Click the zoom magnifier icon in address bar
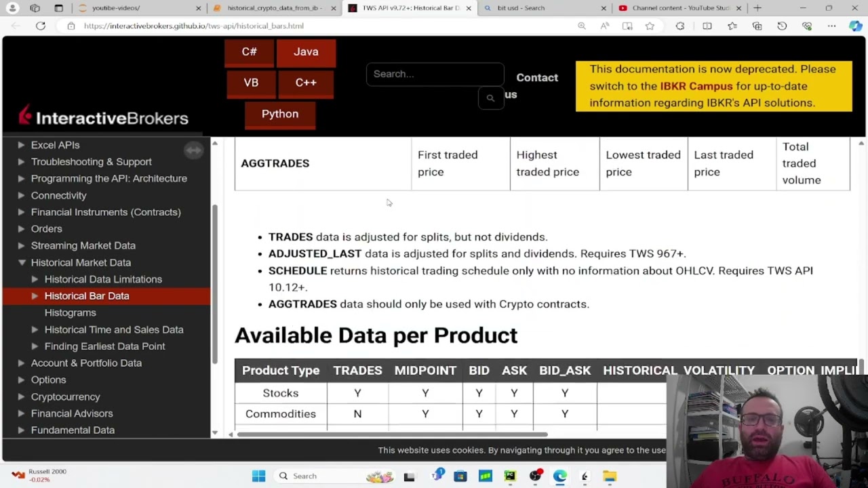Viewport: 868px width, 488px height. coord(582,26)
